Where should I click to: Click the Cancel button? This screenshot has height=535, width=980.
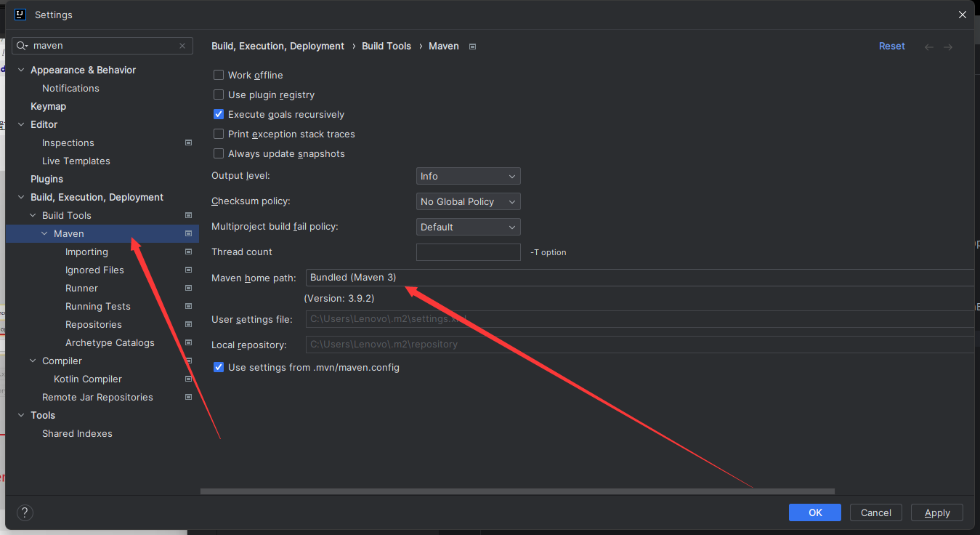point(876,512)
